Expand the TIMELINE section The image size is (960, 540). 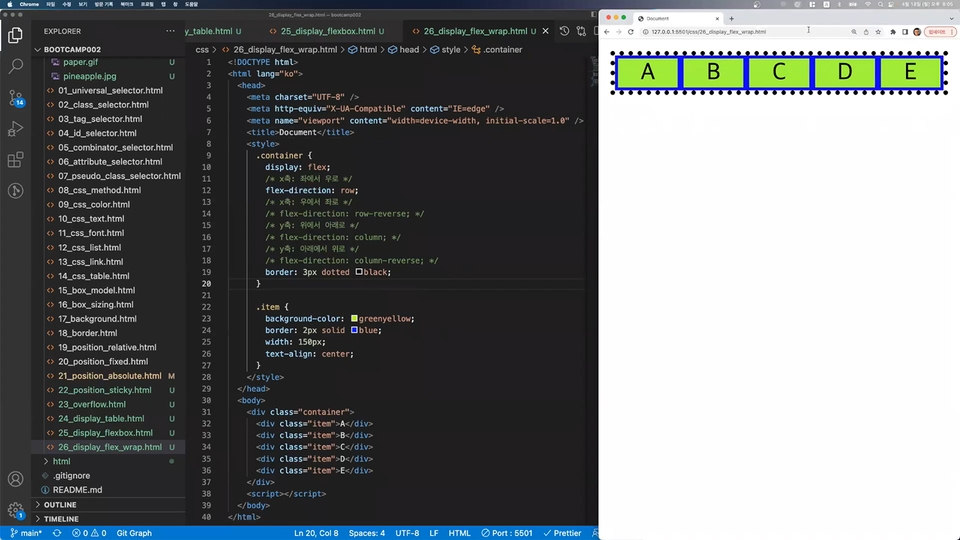(61, 519)
